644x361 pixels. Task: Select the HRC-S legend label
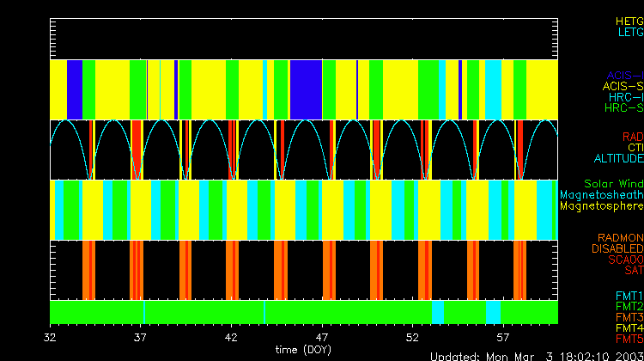[623, 108]
